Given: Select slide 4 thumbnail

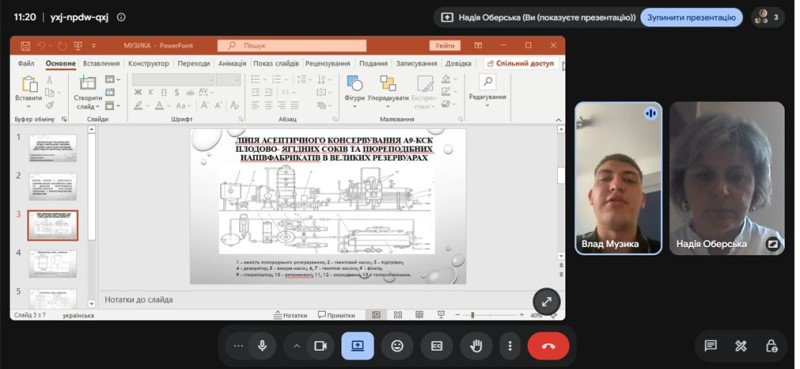Looking at the screenshot, I should tap(53, 264).
